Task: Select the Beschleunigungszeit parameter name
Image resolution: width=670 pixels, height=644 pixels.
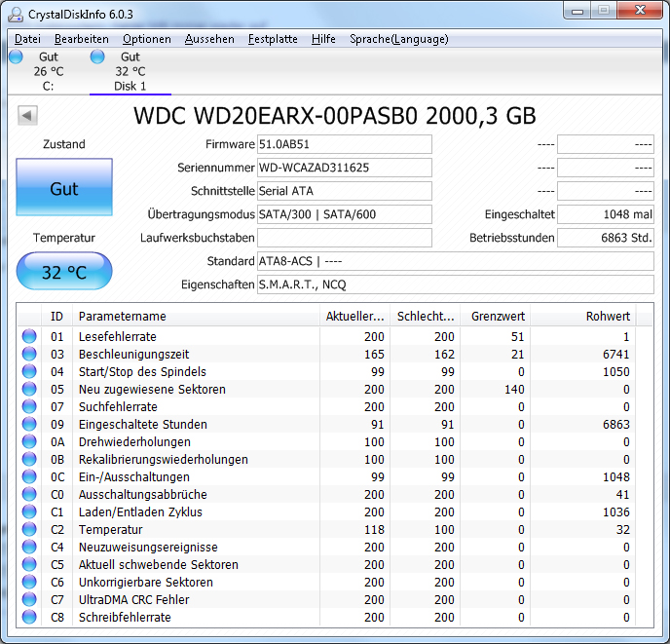Action: click(133, 355)
